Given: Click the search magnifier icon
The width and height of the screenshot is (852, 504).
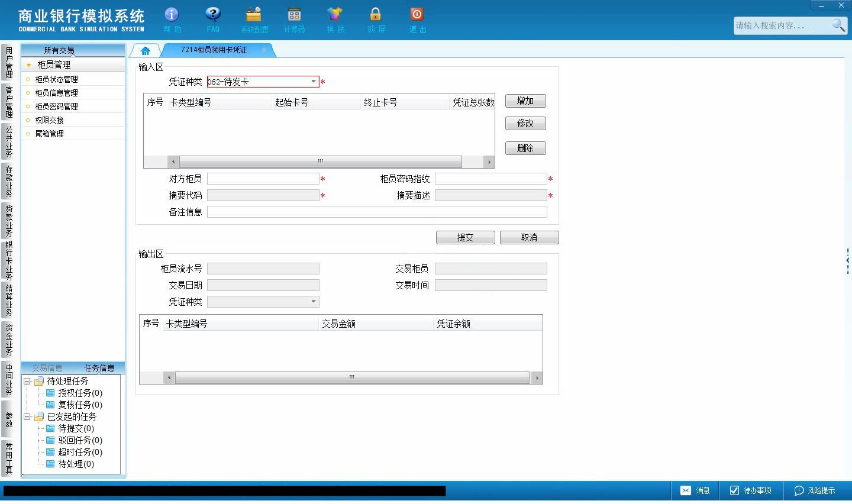Looking at the screenshot, I should (838, 25).
